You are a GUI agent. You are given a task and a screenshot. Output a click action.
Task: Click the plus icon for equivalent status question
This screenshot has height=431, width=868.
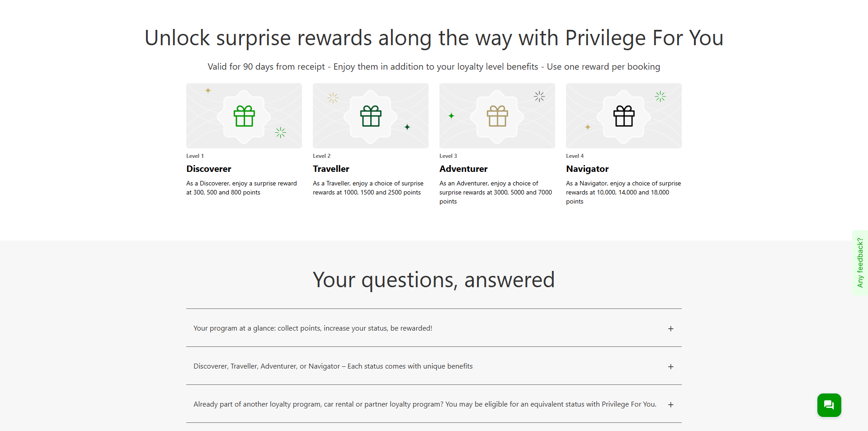(671, 405)
